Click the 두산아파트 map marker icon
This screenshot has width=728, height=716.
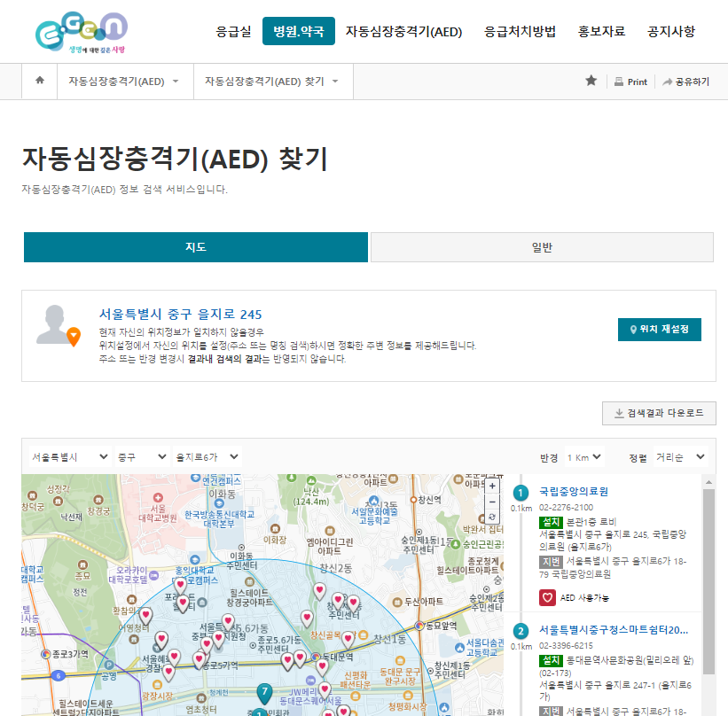pyautogui.click(x=397, y=603)
